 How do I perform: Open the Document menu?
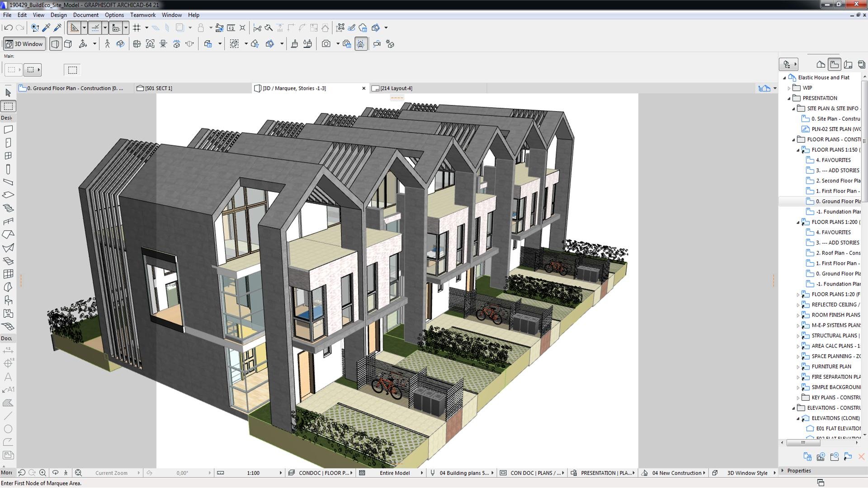[84, 14]
